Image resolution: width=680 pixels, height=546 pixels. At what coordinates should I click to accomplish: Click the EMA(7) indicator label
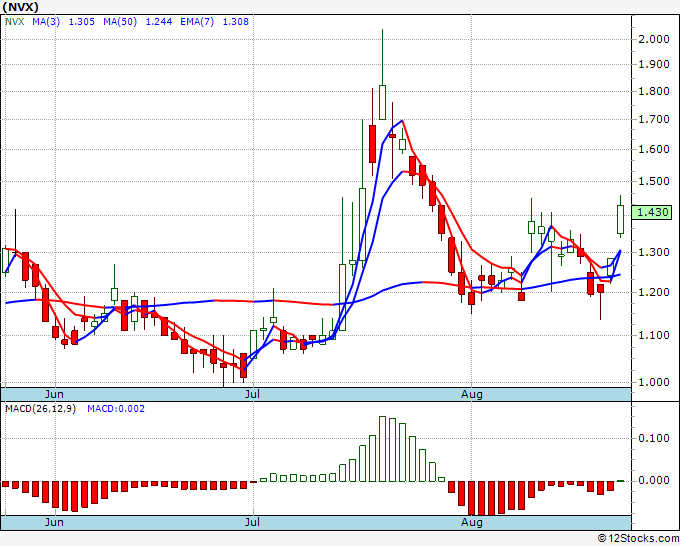pyautogui.click(x=197, y=22)
